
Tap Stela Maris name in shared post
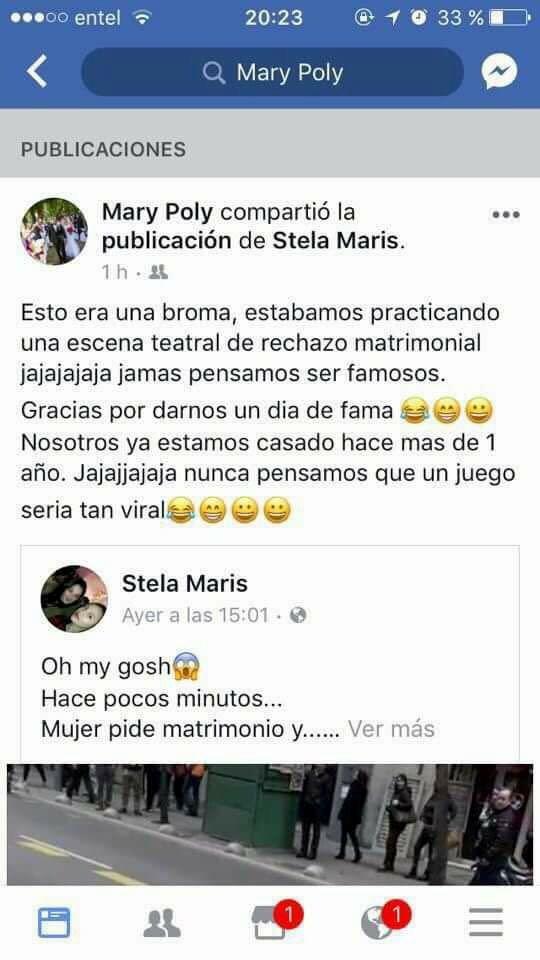tap(185, 583)
